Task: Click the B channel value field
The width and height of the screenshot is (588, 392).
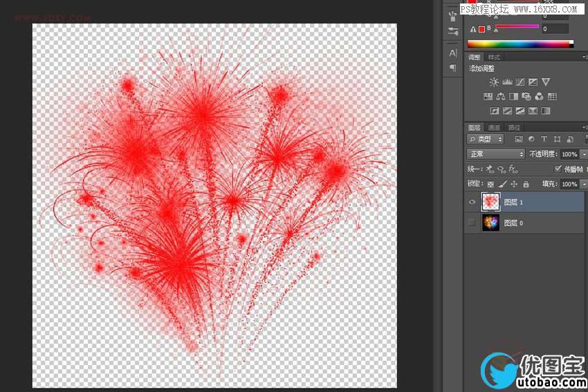Action: [x=555, y=29]
